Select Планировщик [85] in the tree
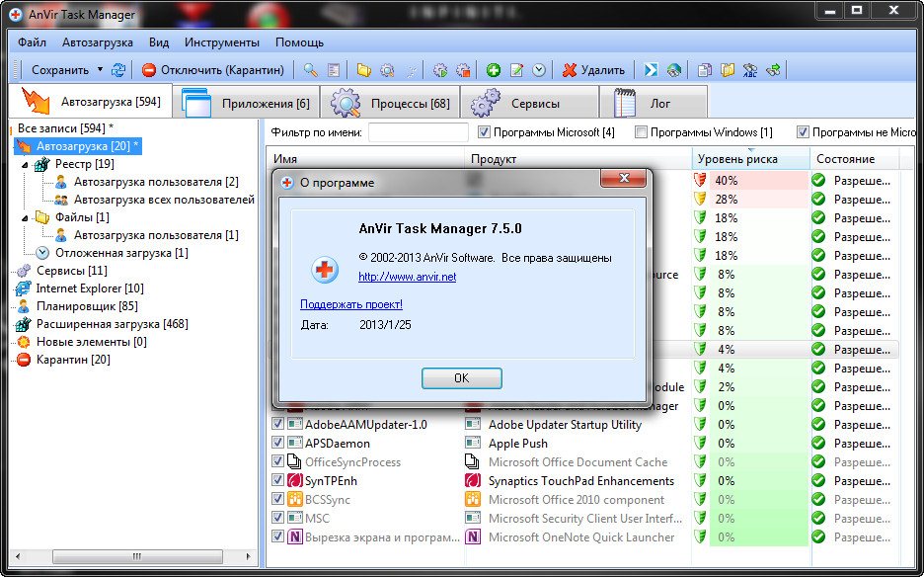Image resolution: width=924 pixels, height=577 pixels. [x=87, y=306]
